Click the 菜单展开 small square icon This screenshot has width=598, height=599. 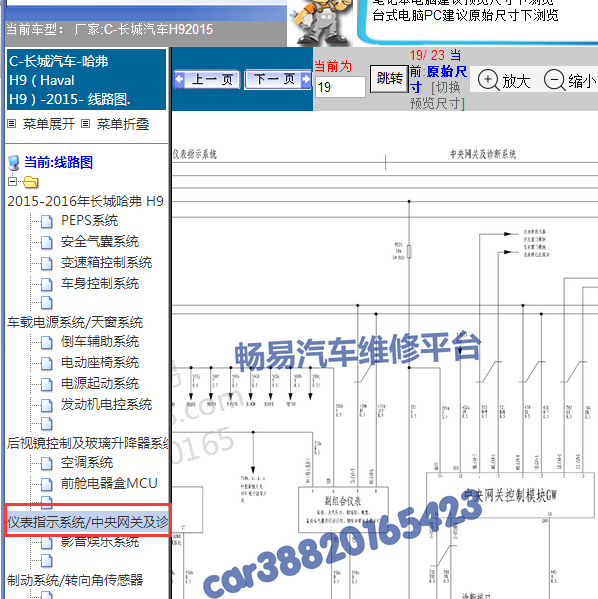click(x=12, y=124)
